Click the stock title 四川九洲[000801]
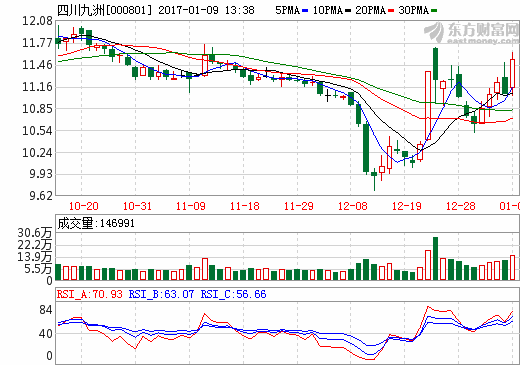The height and width of the screenshot is (365, 520). pos(104,10)
